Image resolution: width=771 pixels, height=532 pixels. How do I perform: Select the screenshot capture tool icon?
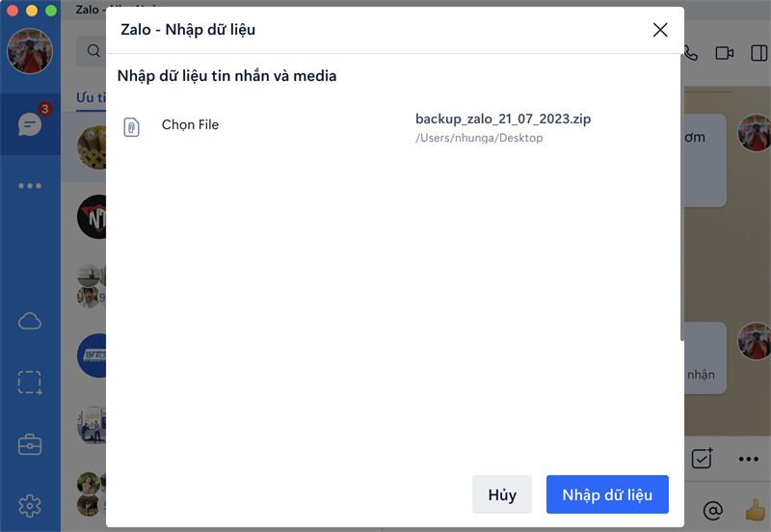click(x=30, y=383)
